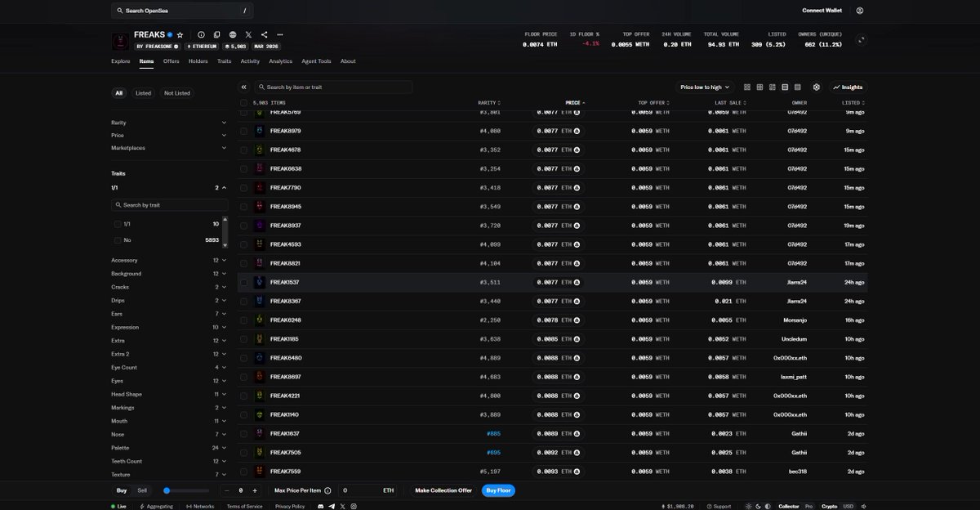Click the Buy Floor button
The width and height of the screenshot is (980, 510).
(498, 490)
